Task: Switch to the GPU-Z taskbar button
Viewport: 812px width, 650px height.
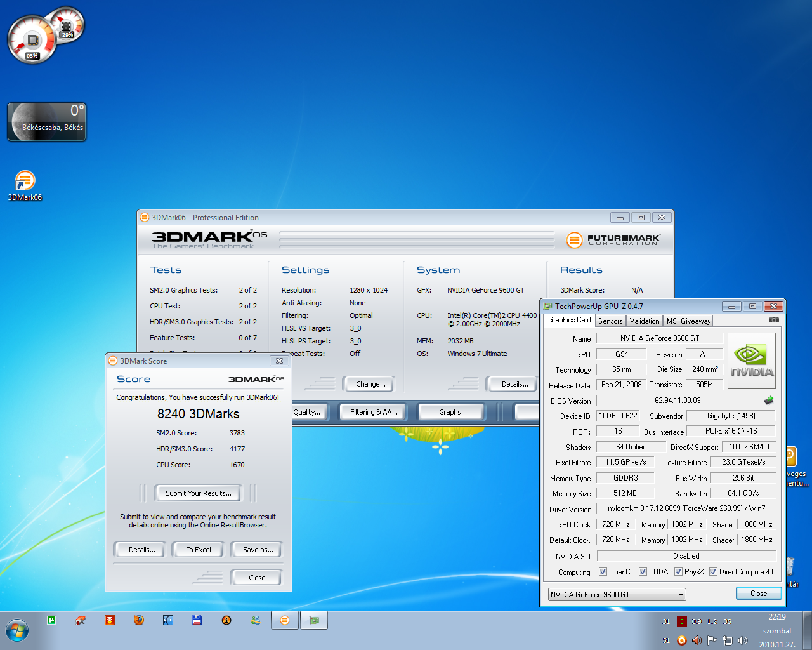Action: 314,620
